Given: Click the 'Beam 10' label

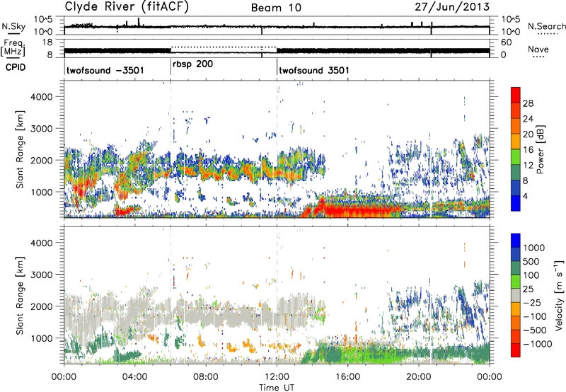Looking at the screenshot, I should tap(276, 8).
